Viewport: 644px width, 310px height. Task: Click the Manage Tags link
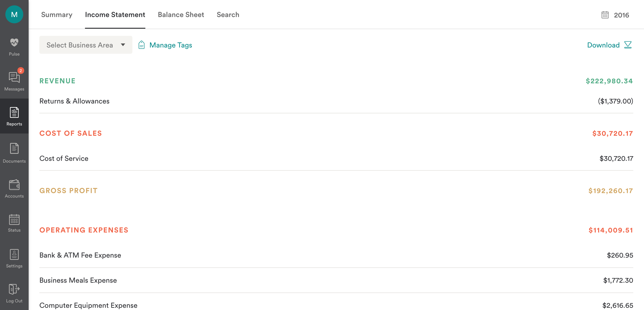click(170, 45)
